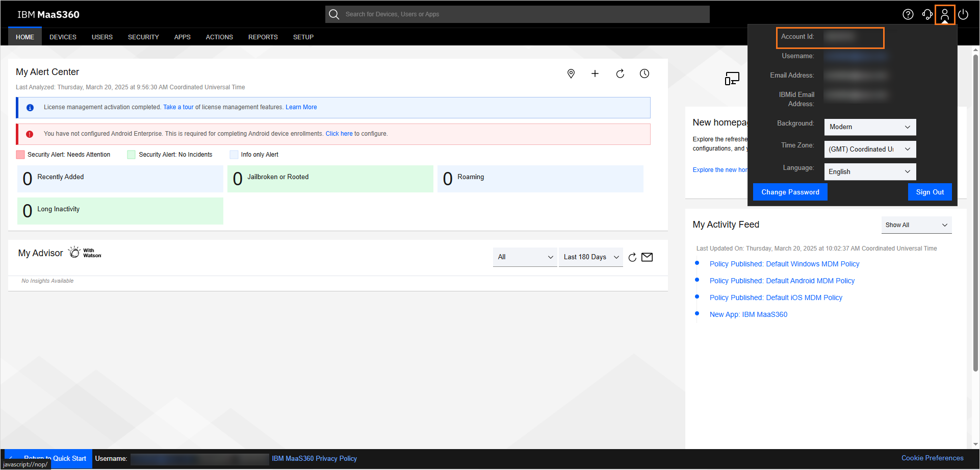Viewport: 980px width, 470px height.
Task: Click the Sign Out button
Action: (x=930, y=192)
